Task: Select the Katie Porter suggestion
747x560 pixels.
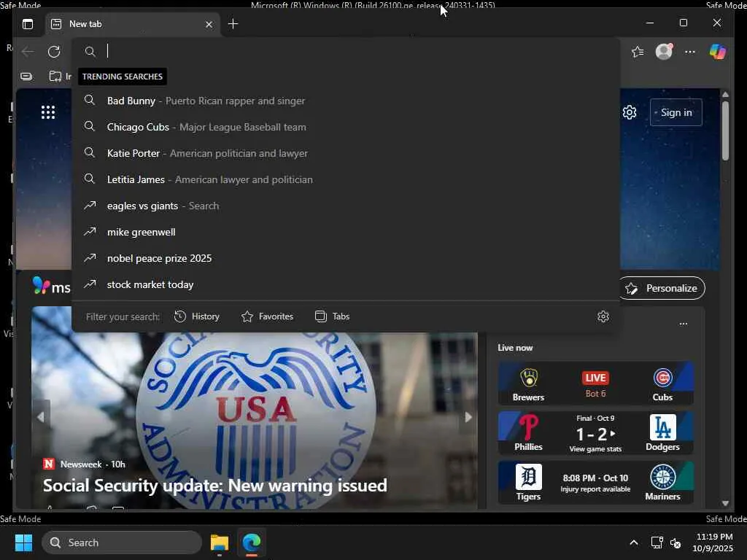Action: tap(346, 153)
